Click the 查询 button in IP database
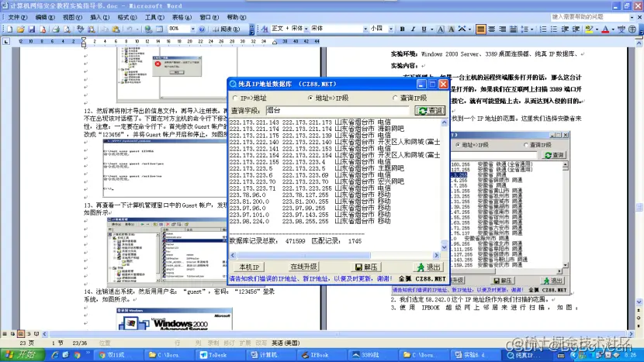This screenshot has width=644, height=362. (430, 111)
